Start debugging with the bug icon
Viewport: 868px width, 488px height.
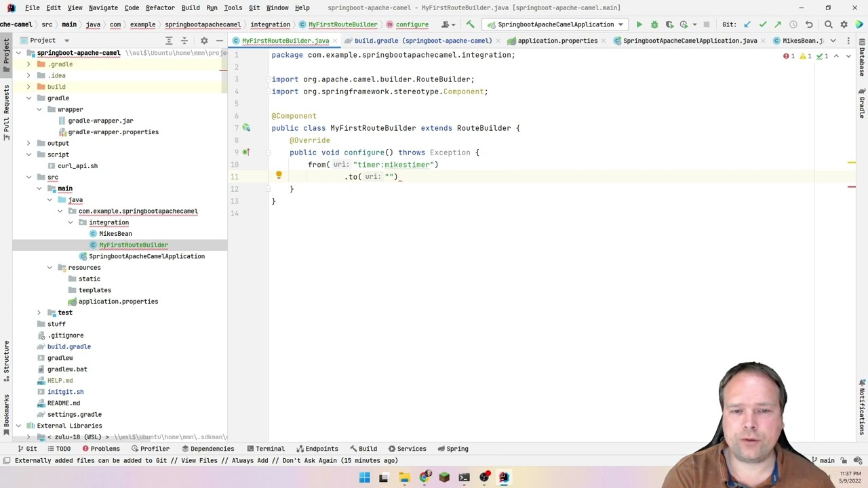pos(654,24)
